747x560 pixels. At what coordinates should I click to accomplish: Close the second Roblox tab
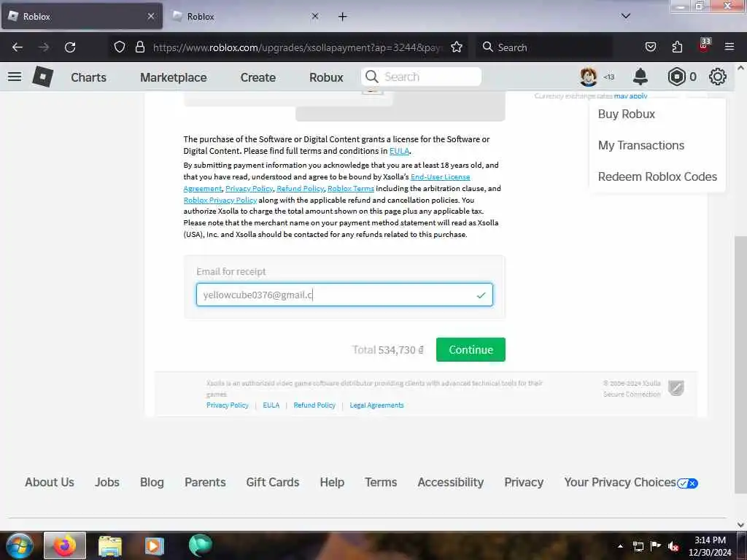click(x=315, y=16)
